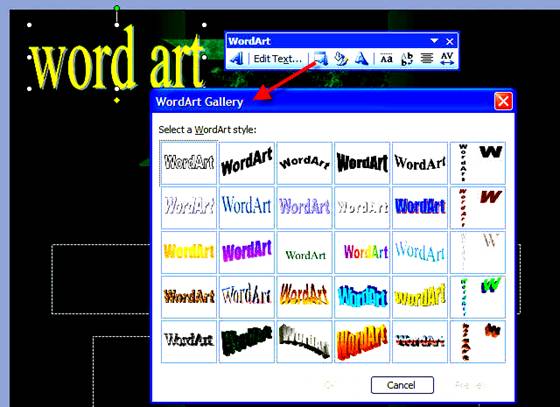
Task: Select the orange-red italic fire WordArt style
Action: tap(305, 297)
